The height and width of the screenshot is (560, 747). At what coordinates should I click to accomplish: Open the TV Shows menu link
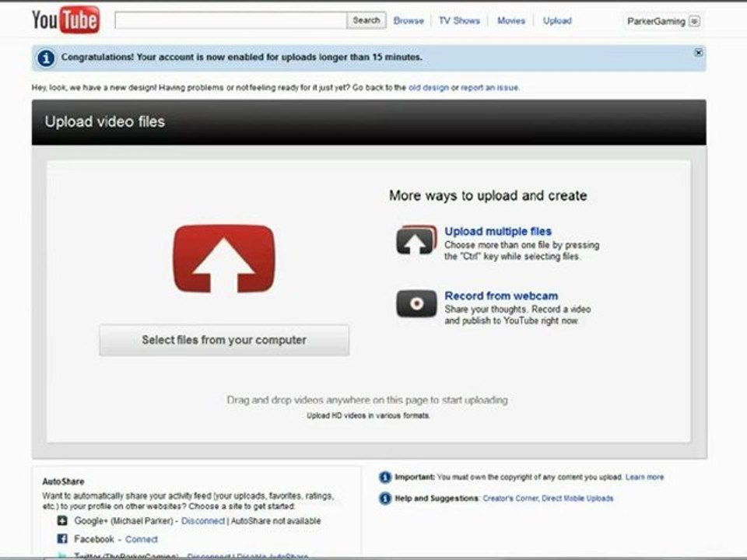click(x=459, y=20)
